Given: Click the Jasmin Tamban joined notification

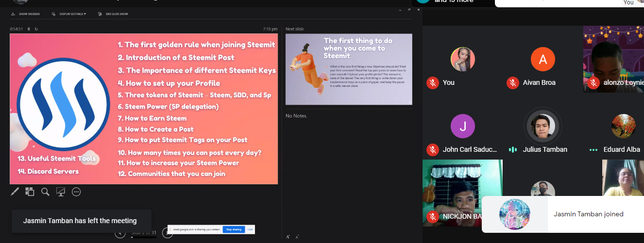Looking at the screenshot, I should (x=563, y=214).
